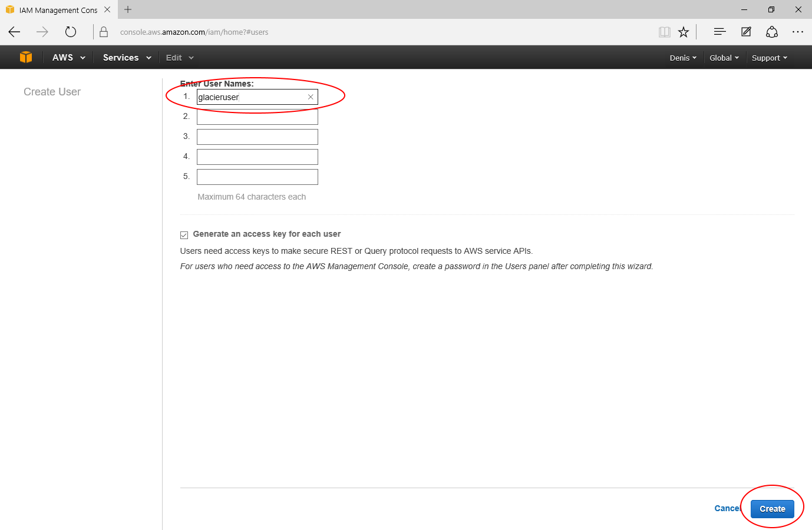The image size is (812, 530).
Task: Minimize the browser window
Action: coord(744,9)
